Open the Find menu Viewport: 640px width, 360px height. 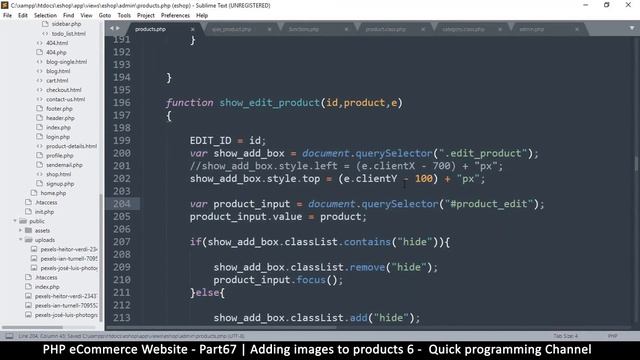pyautogui.click(x=69, y=16)
